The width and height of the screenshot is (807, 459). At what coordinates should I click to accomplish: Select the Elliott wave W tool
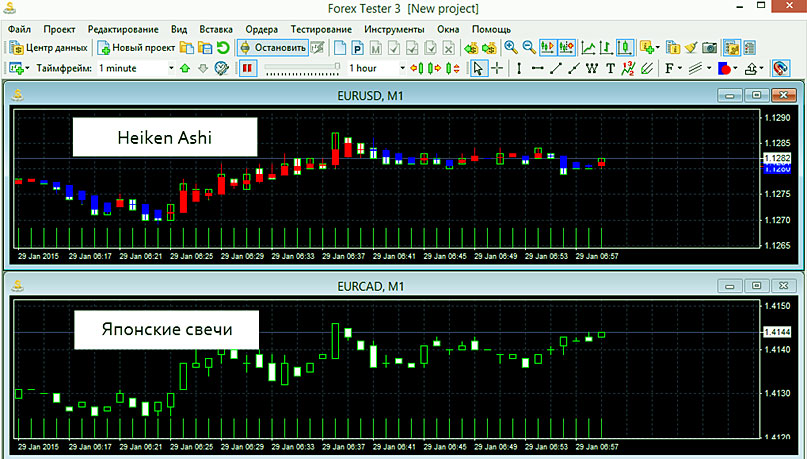pyautogui.click(x=593, y=68)
